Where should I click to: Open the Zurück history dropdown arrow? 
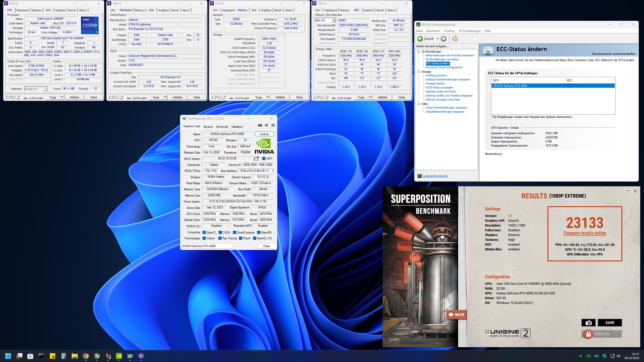click(438, 39)
